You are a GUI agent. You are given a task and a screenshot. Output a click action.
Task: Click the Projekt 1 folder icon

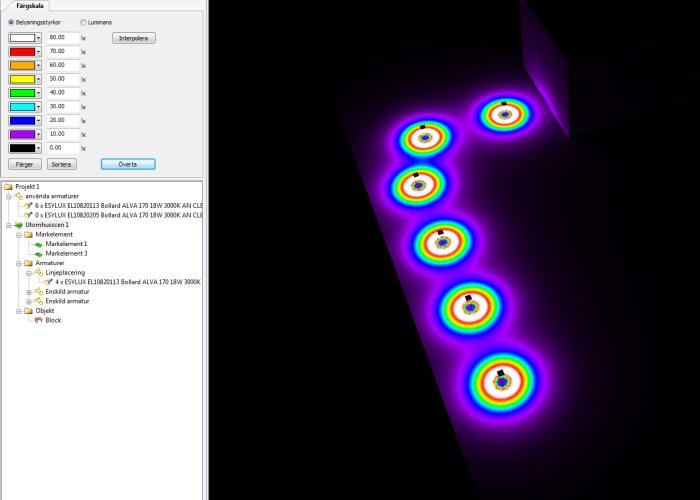[x=8, y=187]
